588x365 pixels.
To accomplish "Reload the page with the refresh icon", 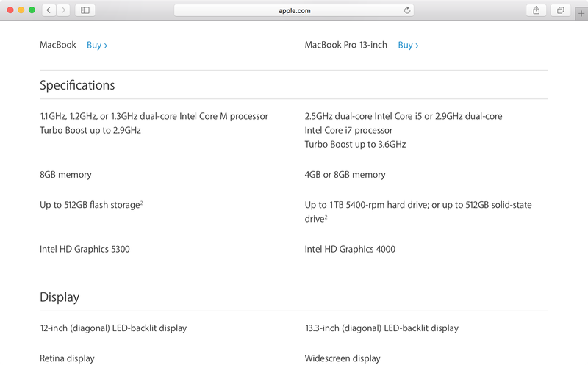I will coord(407,10).
